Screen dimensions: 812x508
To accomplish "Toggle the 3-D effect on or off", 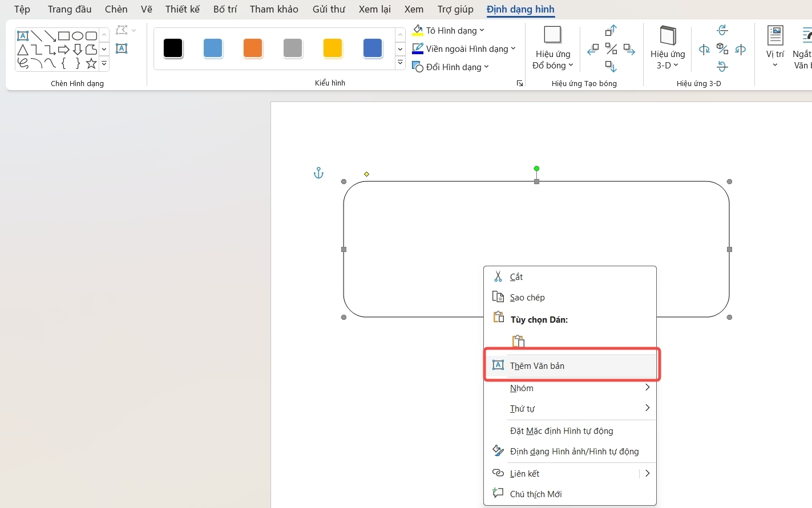I will coord(722,49).
